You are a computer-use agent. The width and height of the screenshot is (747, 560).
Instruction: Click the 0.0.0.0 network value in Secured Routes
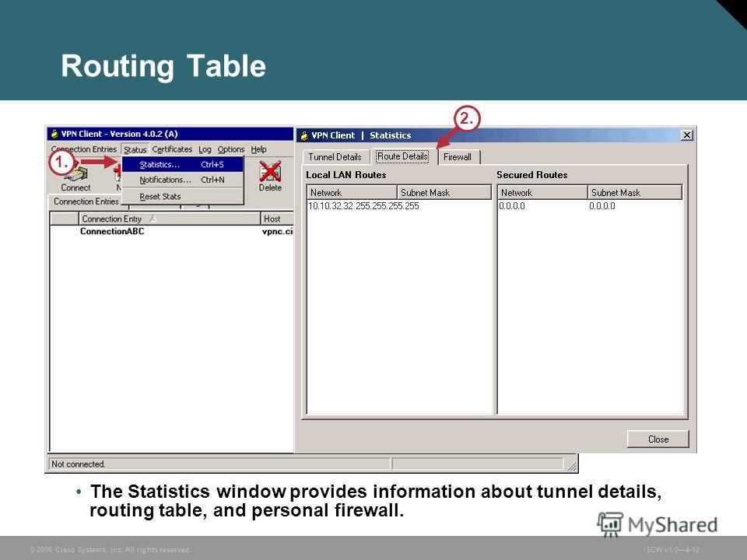(x=512, y=206)
